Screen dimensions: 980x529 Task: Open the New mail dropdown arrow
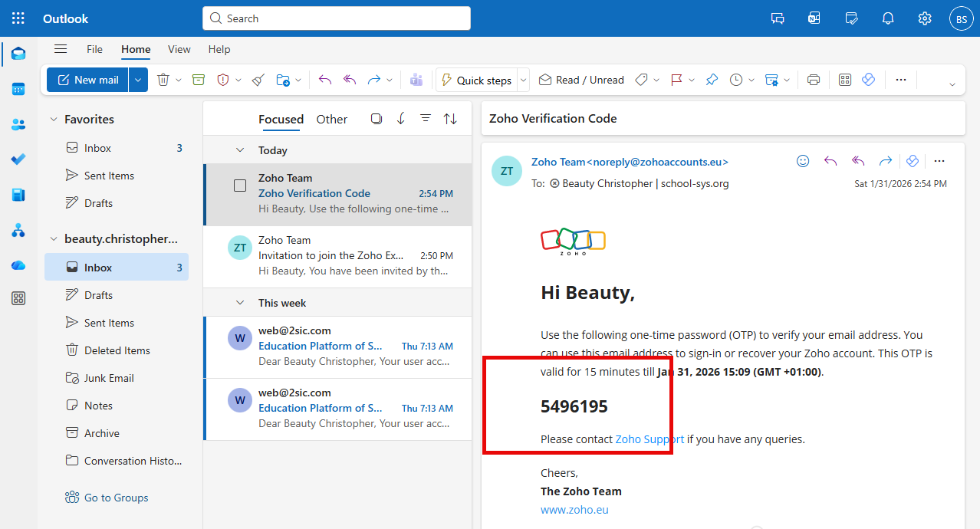point(139,80)
